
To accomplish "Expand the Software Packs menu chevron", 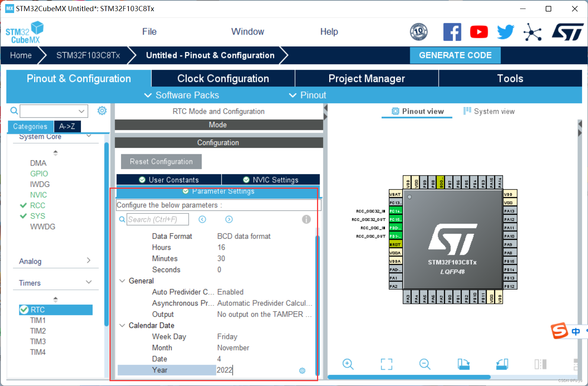I will [148, 95].
